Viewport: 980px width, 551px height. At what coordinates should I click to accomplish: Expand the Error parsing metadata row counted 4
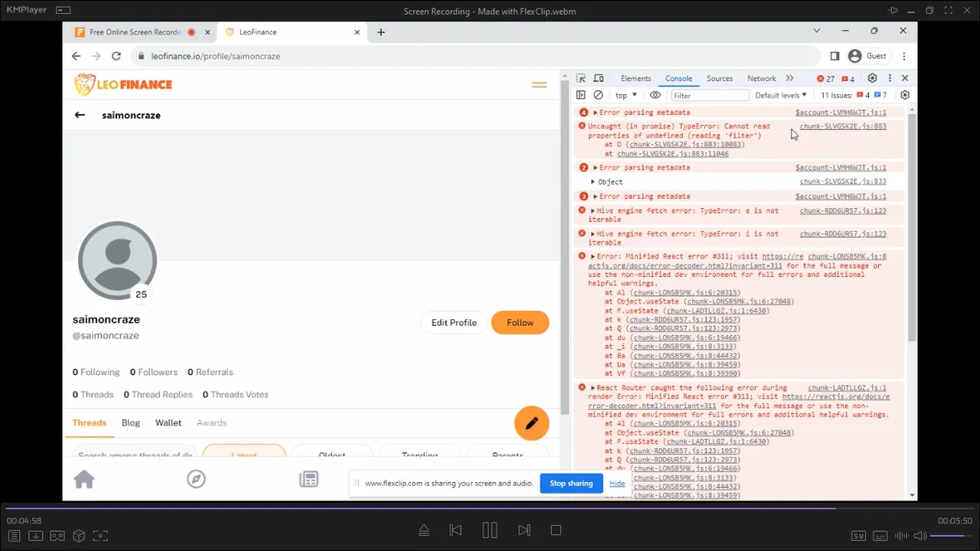click(x=595, y=112)
